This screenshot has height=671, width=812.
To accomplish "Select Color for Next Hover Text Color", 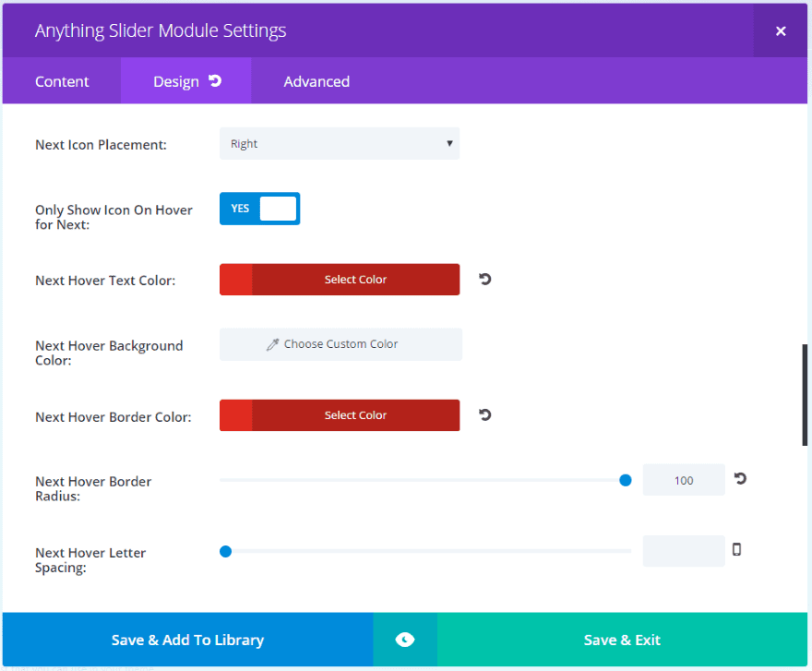I will [355, 280].
